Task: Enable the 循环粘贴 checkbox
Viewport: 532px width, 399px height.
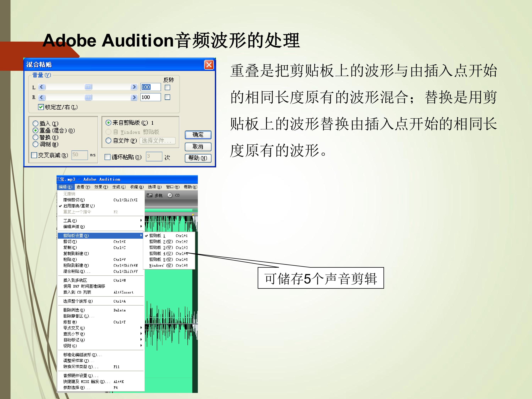Action: (108, 157)
